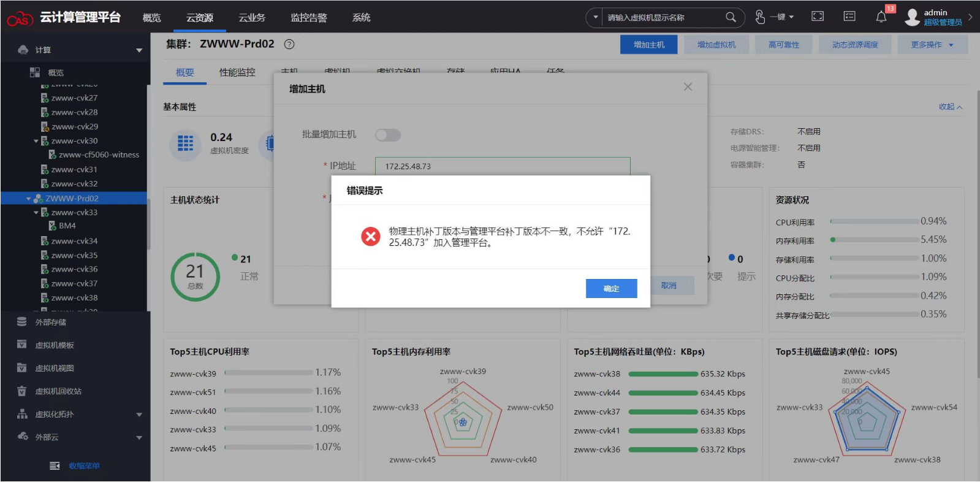980x482 pixels.
Task: Click the host icon beside zwww-cvk28
Action: [45, 112]
